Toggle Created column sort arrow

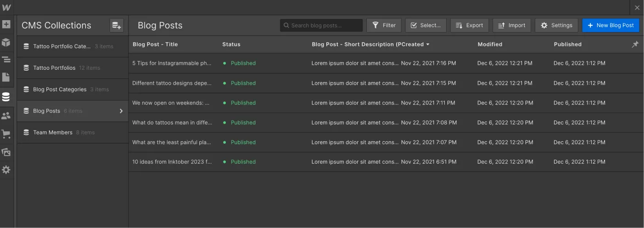tap(428, 44)
